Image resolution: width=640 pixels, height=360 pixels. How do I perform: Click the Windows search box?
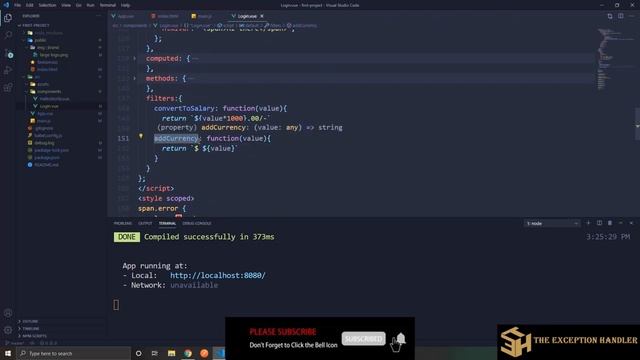(74, 353)
